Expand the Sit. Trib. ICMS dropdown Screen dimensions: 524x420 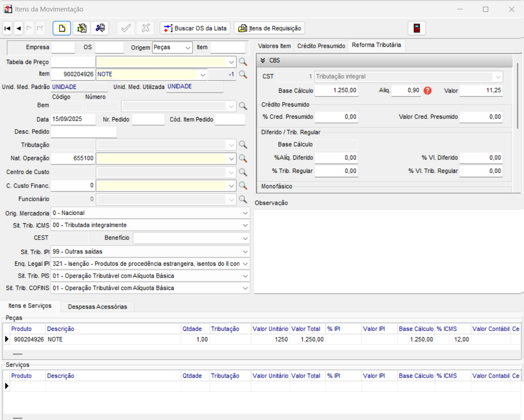(245, 225)
